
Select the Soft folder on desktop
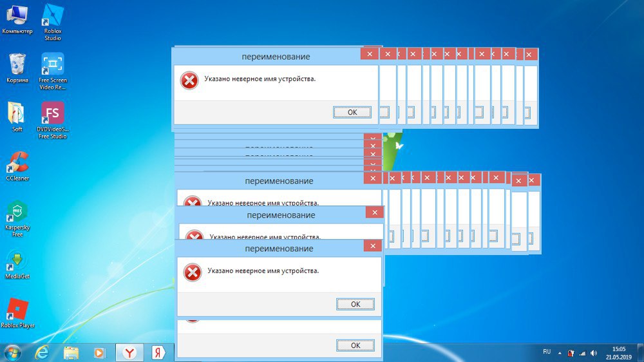(x=17, y=113)
